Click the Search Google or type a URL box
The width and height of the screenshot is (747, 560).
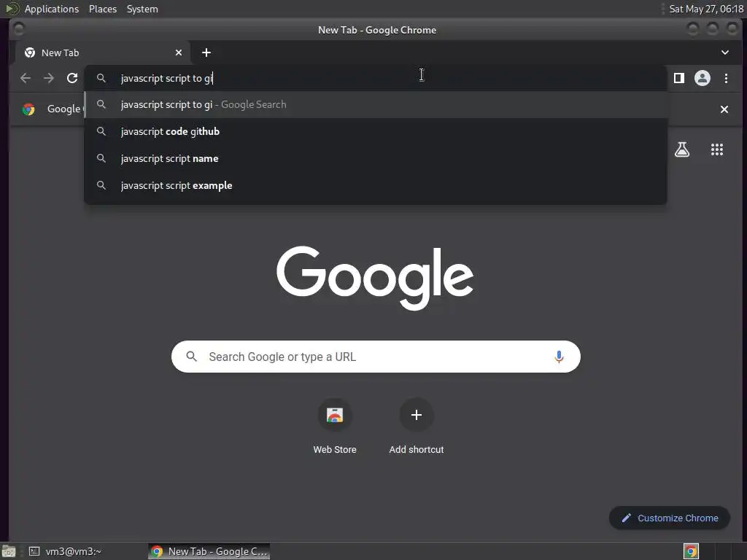point(376,357)
